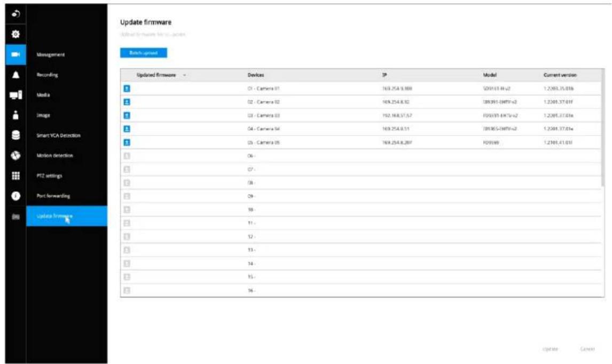Click the return/back icon atop the sidebar

(x=15, y=14)
